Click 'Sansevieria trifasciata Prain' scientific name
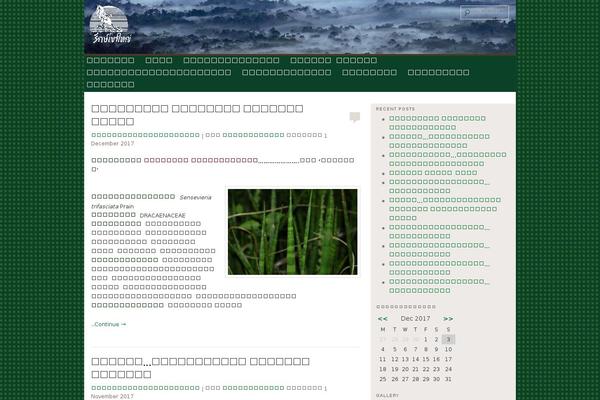The height and width of the screenshot is (400, 600). (x=152, y=202)
